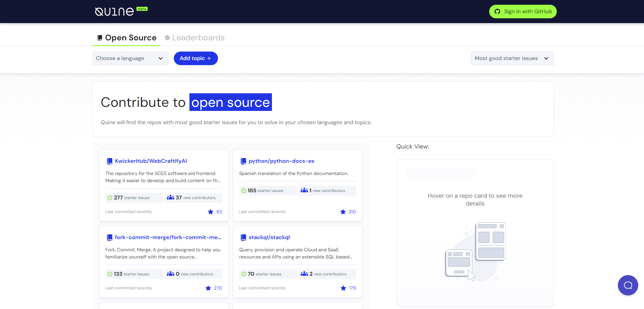Click the 70 starter issues badge
644x309 pixels.
[268, 274]
